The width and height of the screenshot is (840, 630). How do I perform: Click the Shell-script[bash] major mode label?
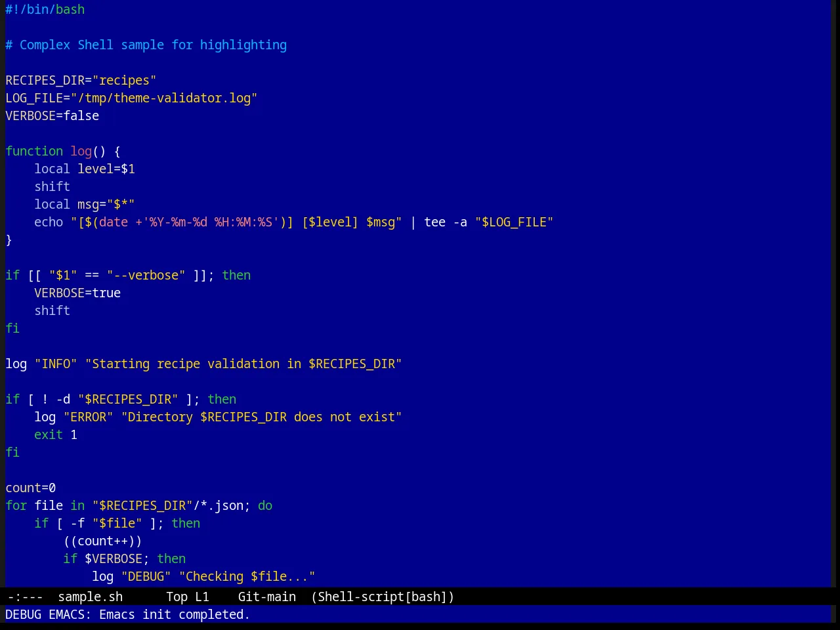pyautogui.click(x=383, y=597)
